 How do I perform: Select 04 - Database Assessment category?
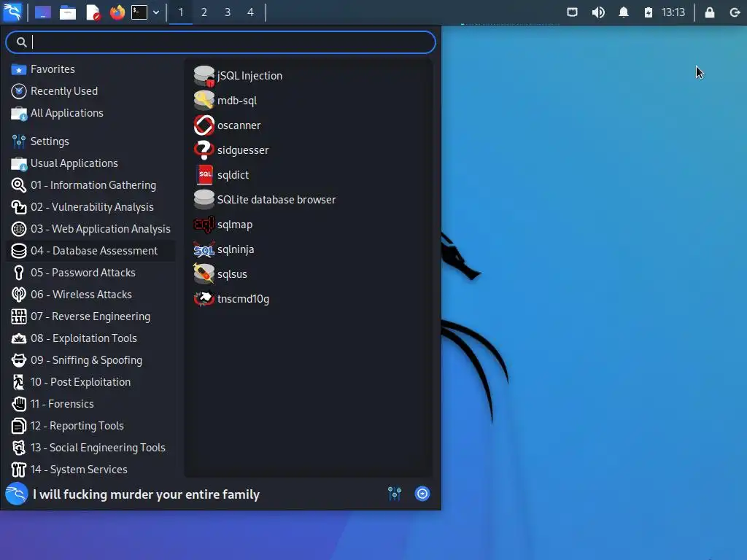tap(91, 251)
